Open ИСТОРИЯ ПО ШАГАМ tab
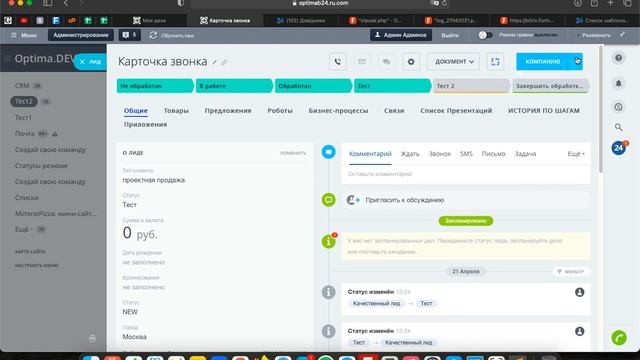The height and width of the screenshot is (360, 640). pos(544,111)
